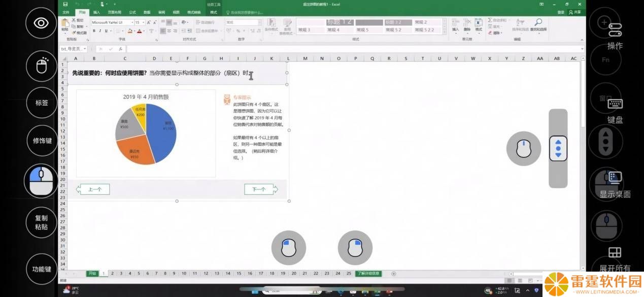Screen dimensions: 644x297
Task: Click the Paste (粘贴) icon
Action: (x=65, y=24)
